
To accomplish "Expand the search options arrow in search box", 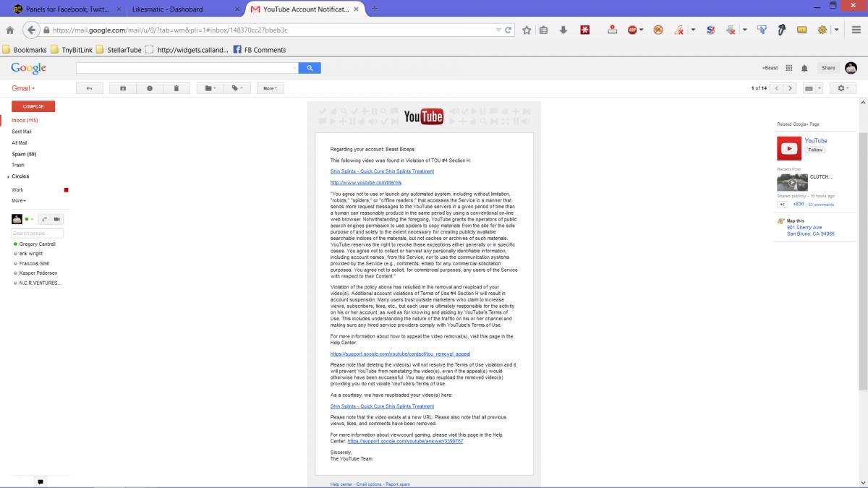I will point(295,68).
